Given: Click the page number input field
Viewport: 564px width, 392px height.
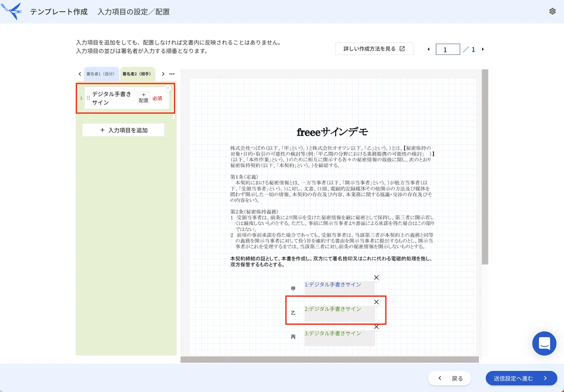Looking at the screenshot, I should pyautogui.click(x=447, y=49).
